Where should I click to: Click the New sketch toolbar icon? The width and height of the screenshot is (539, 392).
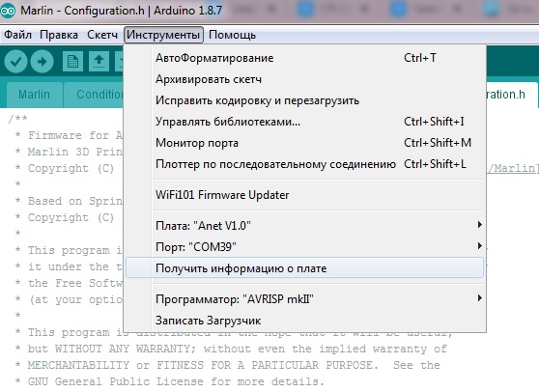72,62
